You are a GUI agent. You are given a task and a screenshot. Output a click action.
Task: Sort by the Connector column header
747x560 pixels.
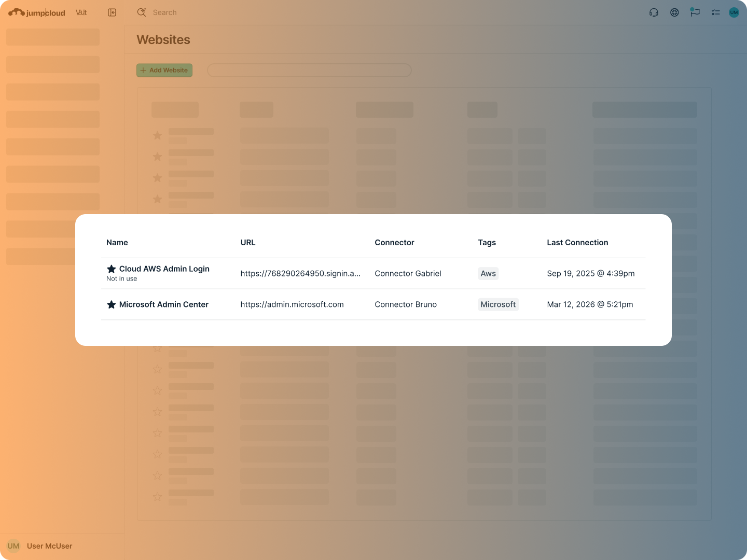pos(395,243)
